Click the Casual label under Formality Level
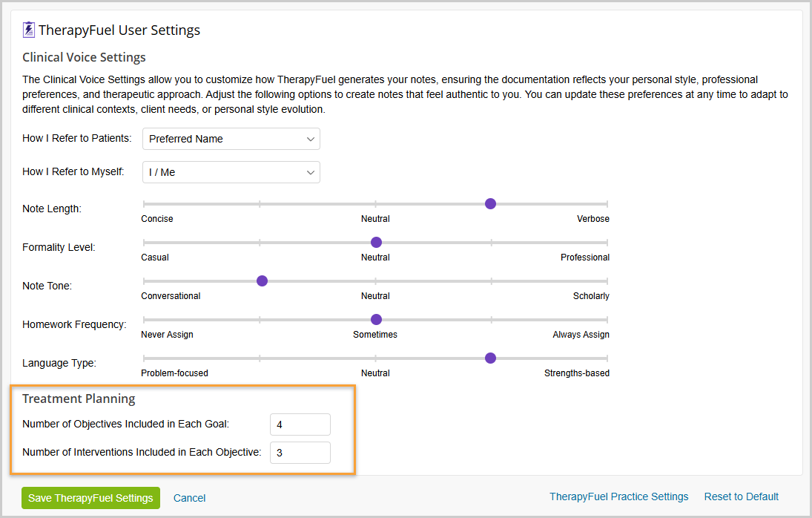This screenshot has height=518, width=812. click(x=155, y=257)
